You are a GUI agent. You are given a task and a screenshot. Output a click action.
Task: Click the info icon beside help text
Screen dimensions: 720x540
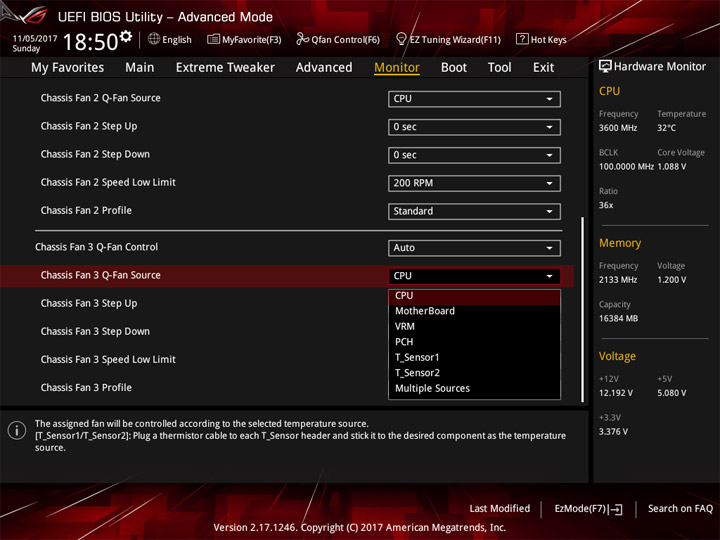(x=17, y=430)
